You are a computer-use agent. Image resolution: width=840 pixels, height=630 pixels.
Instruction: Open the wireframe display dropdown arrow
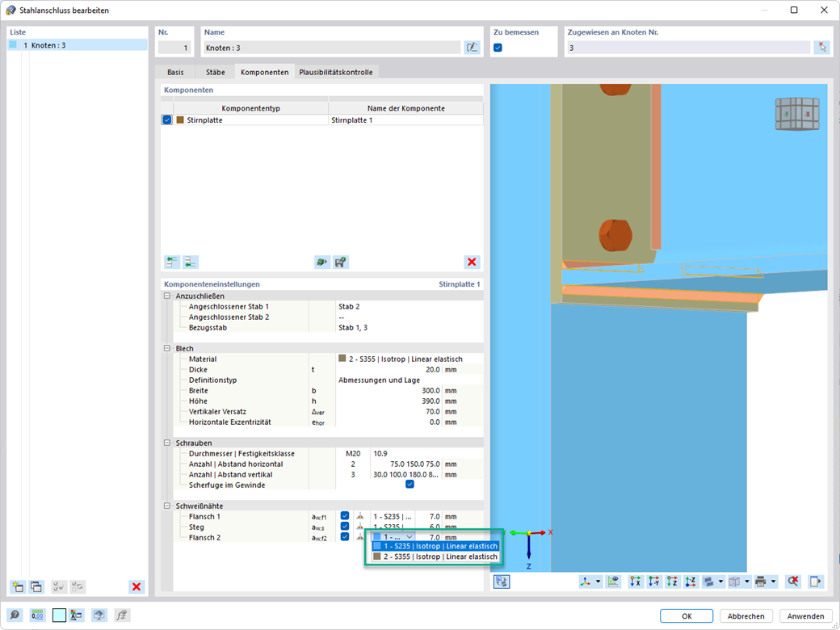[747, 582]
